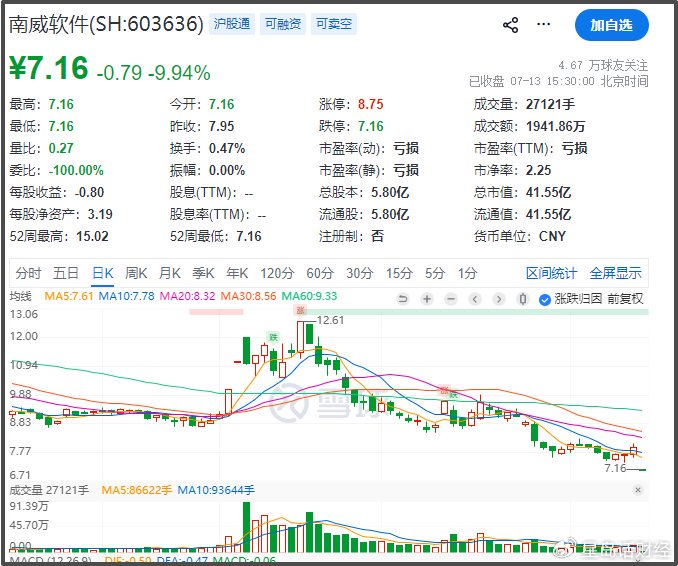Click the 涨停 8.75 value

pyautogui.click(x=371, y=104)
